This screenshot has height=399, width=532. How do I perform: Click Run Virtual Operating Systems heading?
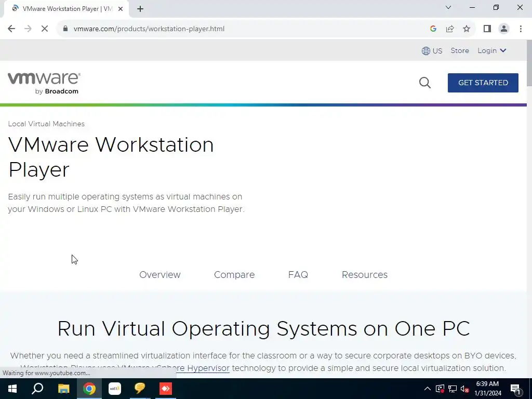pos(263,328)
